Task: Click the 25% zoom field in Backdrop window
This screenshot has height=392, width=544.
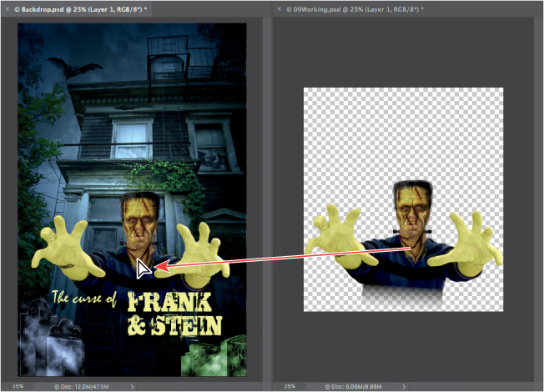Action: (x=18, y=386)
